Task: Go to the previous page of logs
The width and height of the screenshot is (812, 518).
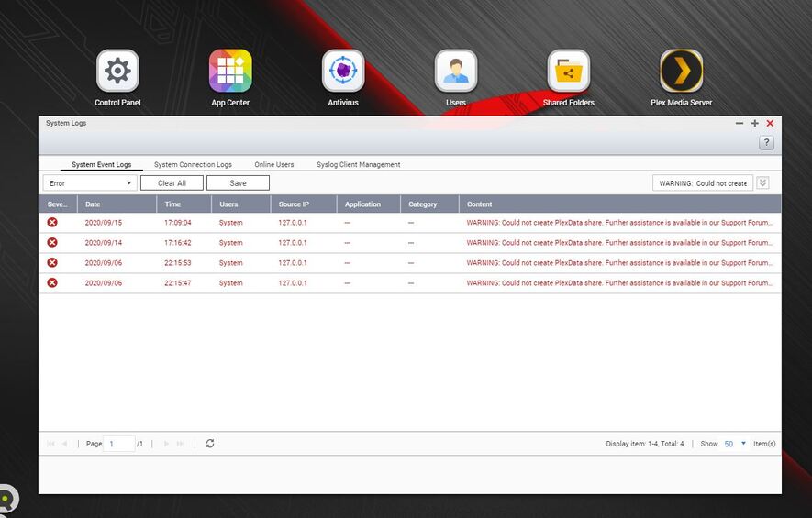Action: [65, 444]
